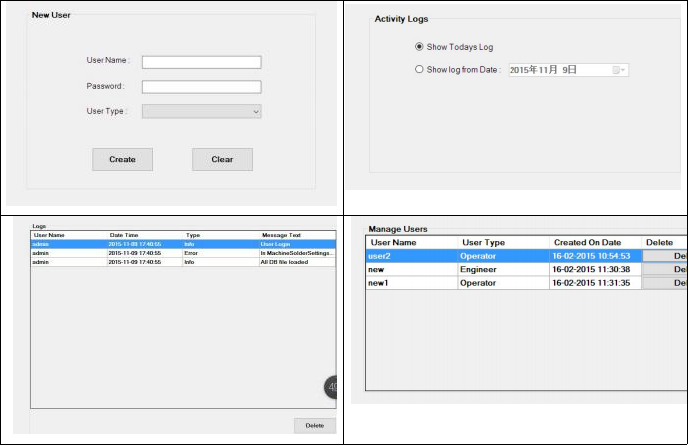
Task: Click the Create button
Action: (x=122, y=159)
